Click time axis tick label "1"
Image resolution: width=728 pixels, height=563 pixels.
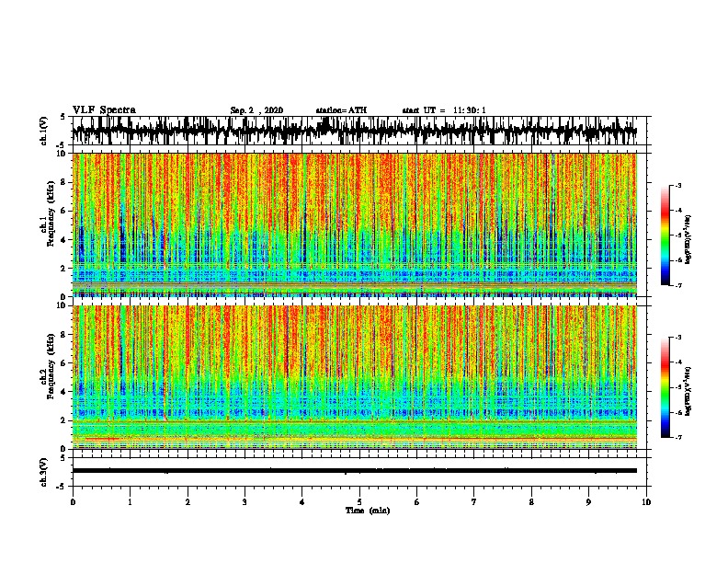click(130, 502)
